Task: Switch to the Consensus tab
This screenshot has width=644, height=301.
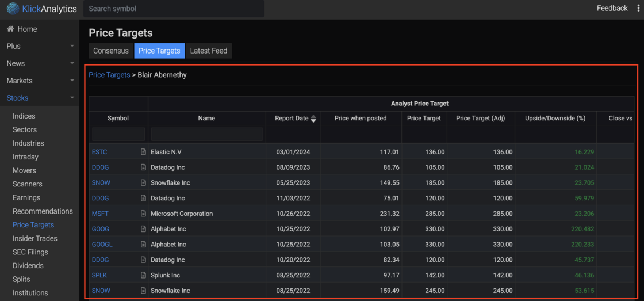Action: click(x=111, y=51)
